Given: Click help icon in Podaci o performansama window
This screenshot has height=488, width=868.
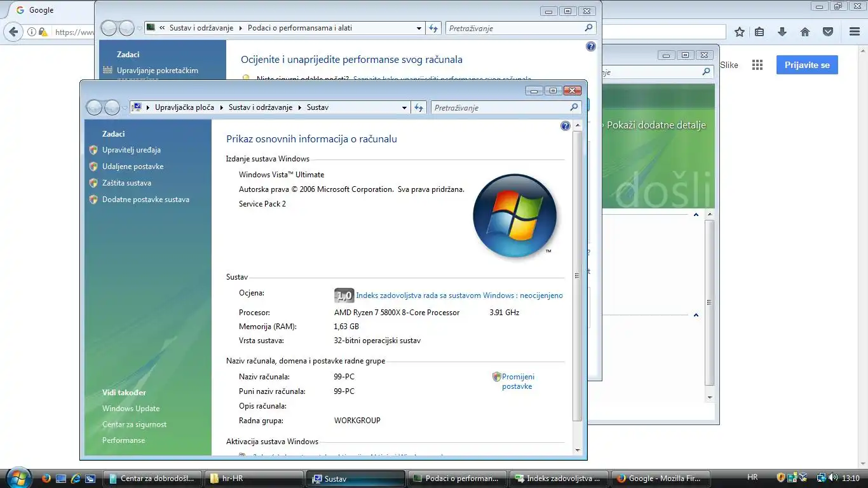Looking at the screenshot, I should click(591, 46).
